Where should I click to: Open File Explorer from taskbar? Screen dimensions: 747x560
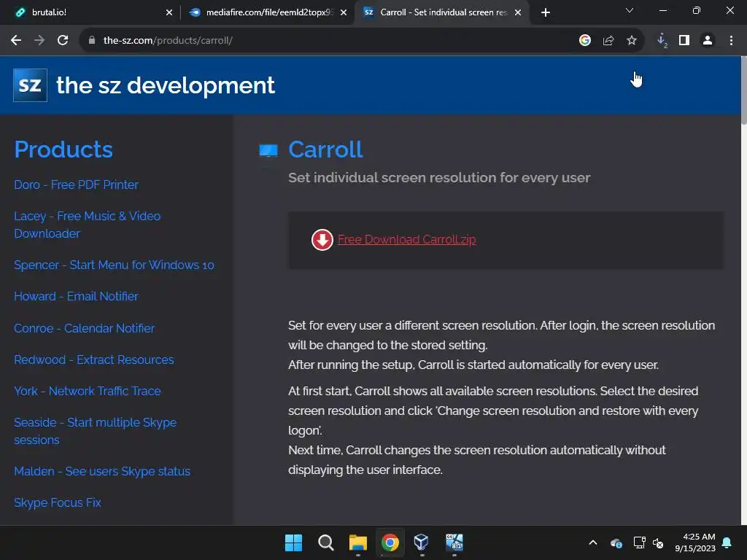tap(357, 542)
